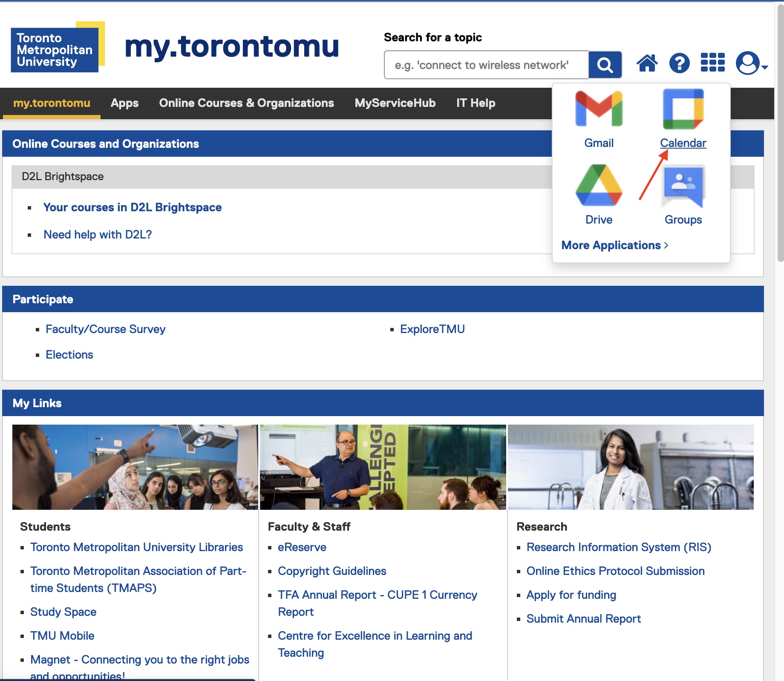Image resolution: width=784 pixels, height=681 pixels.
Task: Open the MyServiceHub tab
Action: click(x=395, y=103)
